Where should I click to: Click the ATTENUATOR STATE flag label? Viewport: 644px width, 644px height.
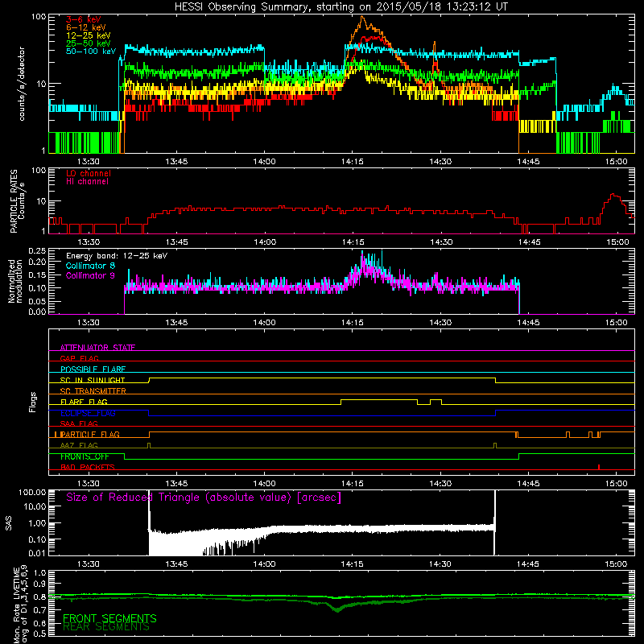[x=97, y=348]
